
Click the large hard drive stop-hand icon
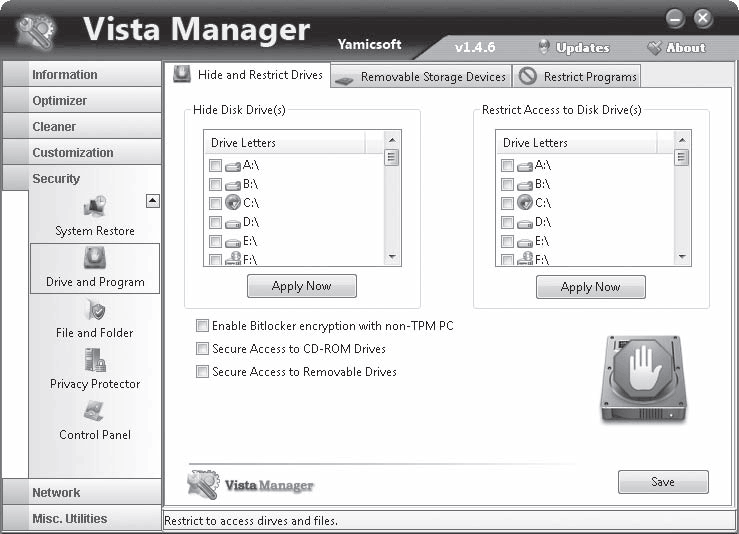(642, 379)
